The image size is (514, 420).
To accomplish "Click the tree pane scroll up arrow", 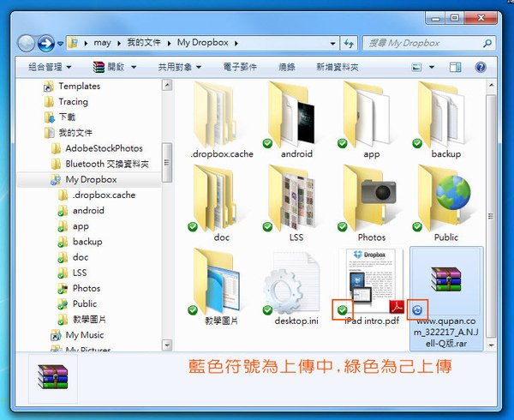I will [167, 85].
